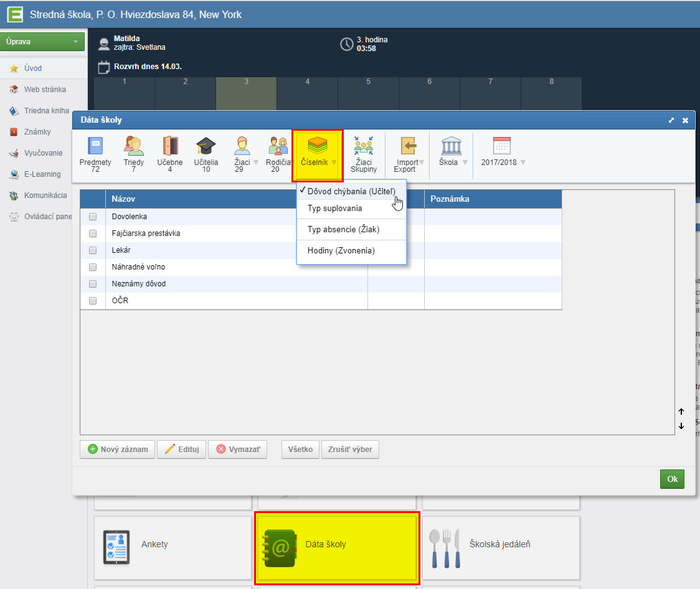Screen dimensions: 700x589
Task: Click the clock icon next to 3. hodina
Action: 347,44
